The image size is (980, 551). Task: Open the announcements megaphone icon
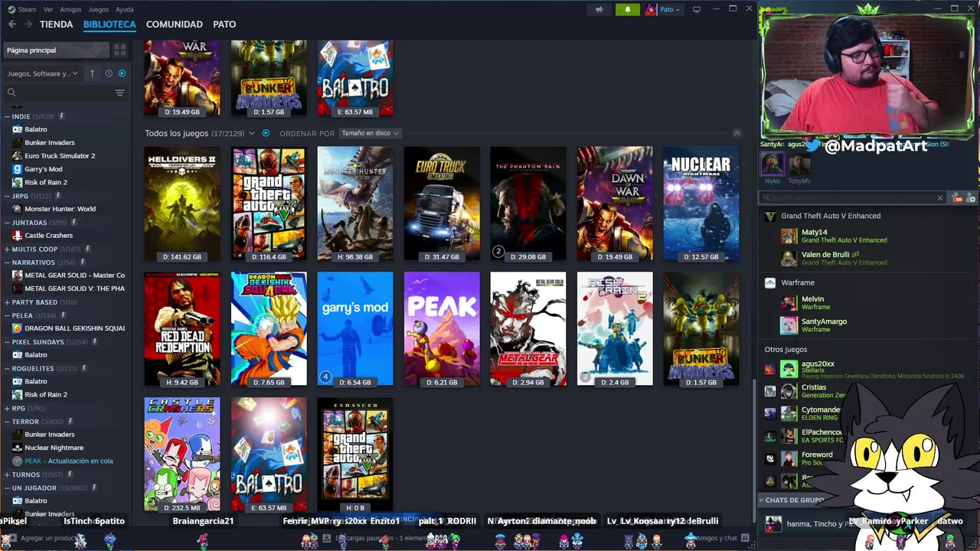599,9
